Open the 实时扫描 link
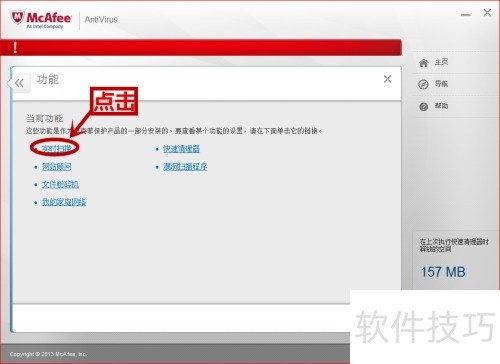The image size is (500, 364). [x=57, y=148]
